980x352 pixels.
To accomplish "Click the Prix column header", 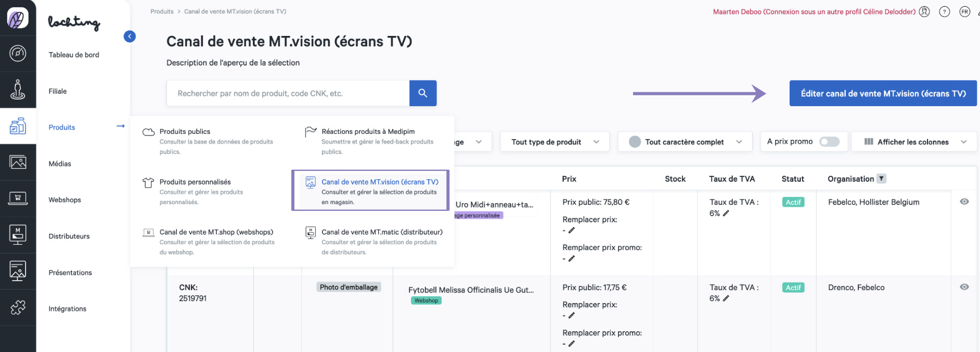I will (569, 179).
